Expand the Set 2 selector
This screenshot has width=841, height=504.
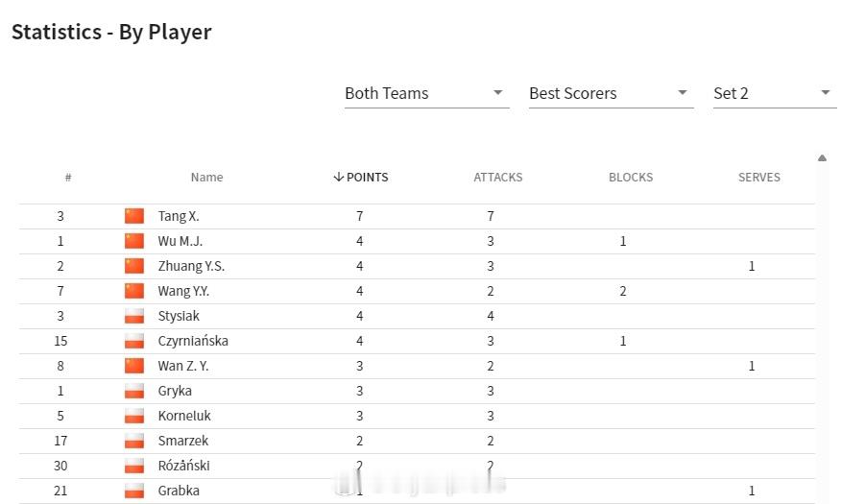pyautogui.click(x=775, y=93)
